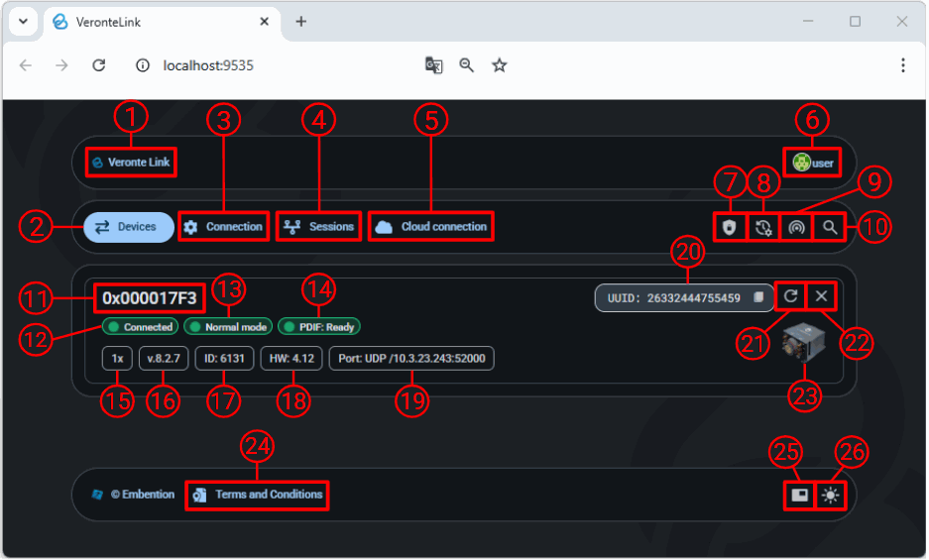The image size is (929, 560).
Task: Remove the device with the X icon
Action: coord(822,296)
